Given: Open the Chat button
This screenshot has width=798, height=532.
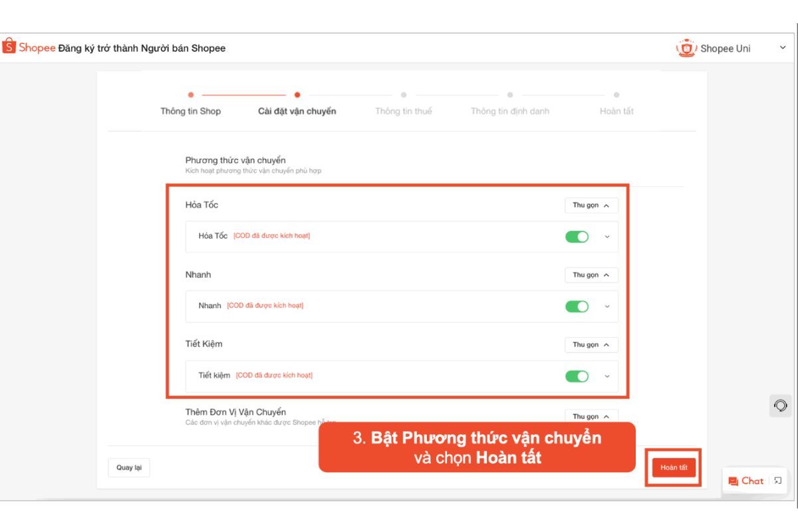Looking at the screenshot, I should [753, 481].
